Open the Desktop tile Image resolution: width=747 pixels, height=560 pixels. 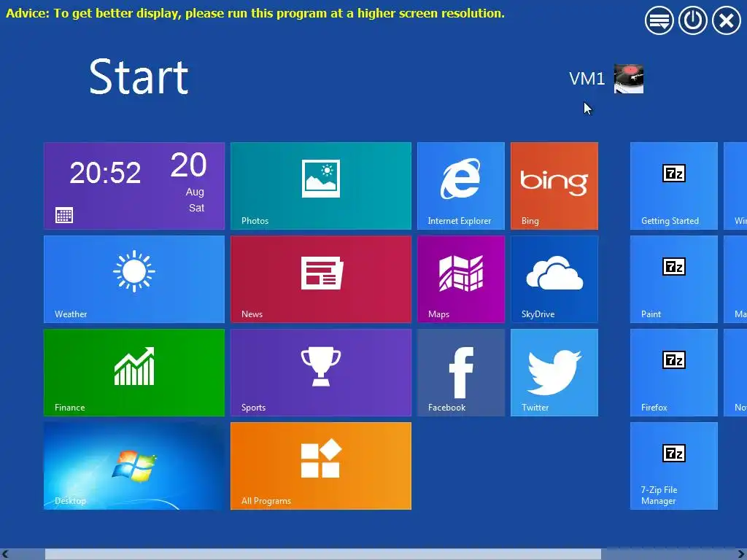coord(134,466)
